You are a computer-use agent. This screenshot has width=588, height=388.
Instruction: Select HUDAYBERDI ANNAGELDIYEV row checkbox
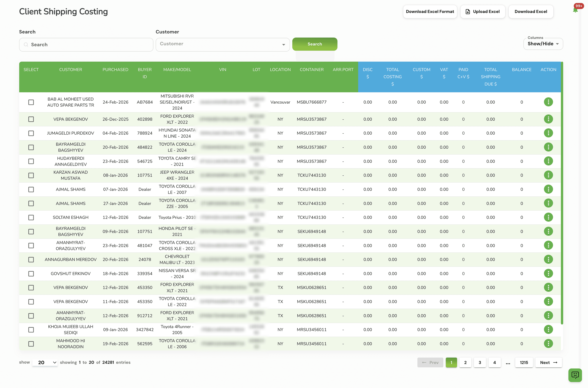(x=31, y=161)
